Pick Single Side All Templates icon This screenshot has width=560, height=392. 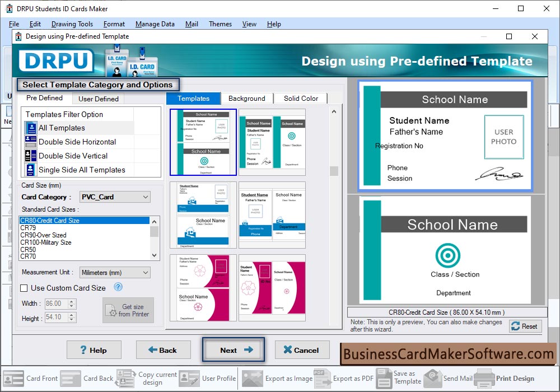click(30, 170)
